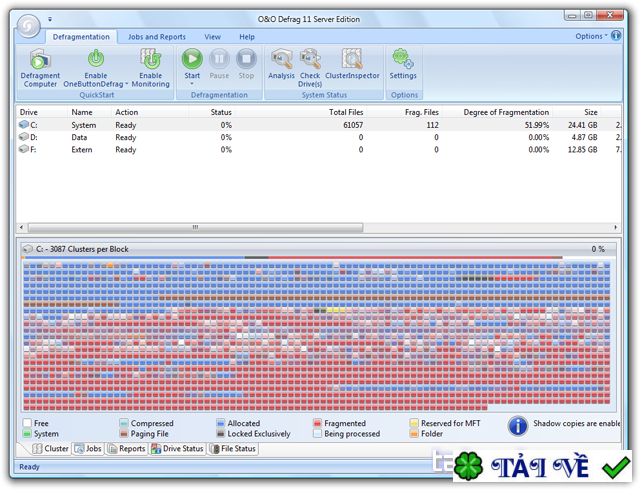Click the O&O application orb button
Image resolution: width=640 pixels, height=490 pixels.
(27, 24)
